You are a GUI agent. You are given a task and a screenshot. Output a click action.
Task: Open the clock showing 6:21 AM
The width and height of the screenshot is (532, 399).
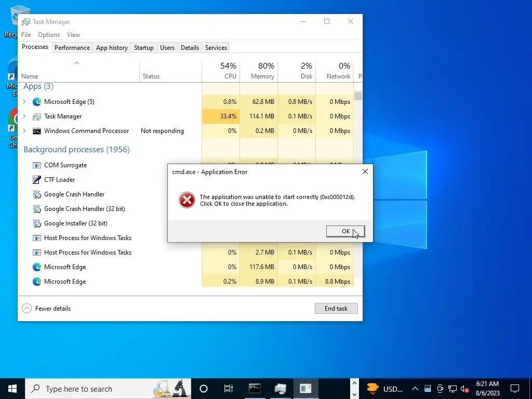pos(487,389)
